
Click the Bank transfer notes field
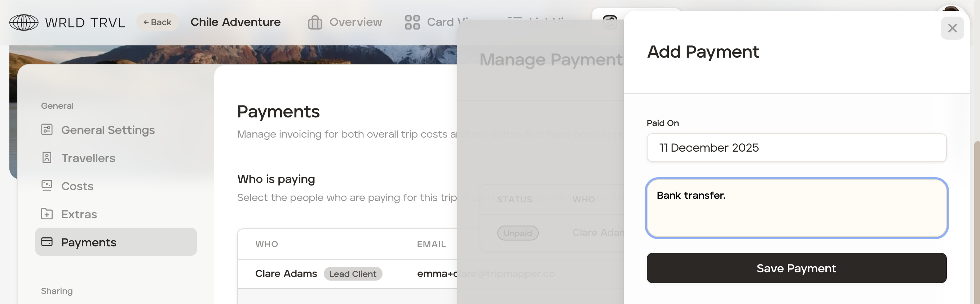(x=796, y=208)
